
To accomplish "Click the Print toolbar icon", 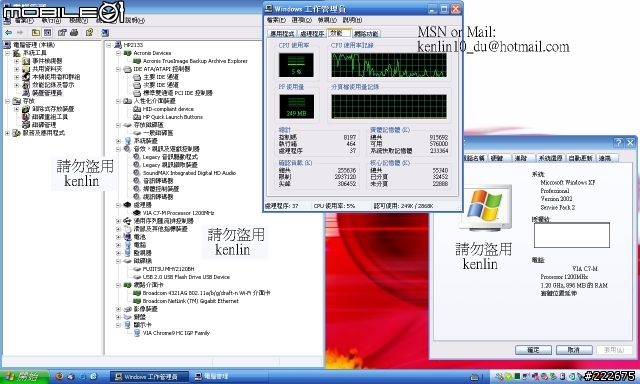I will click(74, 32).
